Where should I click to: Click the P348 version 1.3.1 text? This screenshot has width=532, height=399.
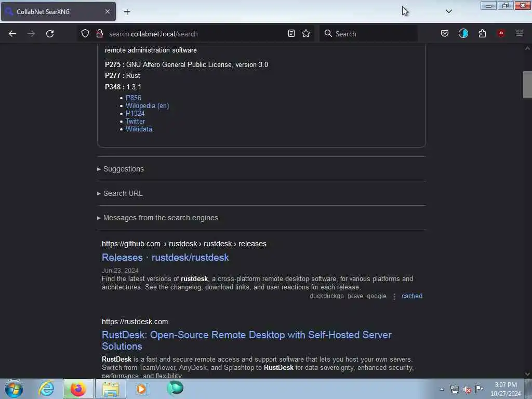123,87
